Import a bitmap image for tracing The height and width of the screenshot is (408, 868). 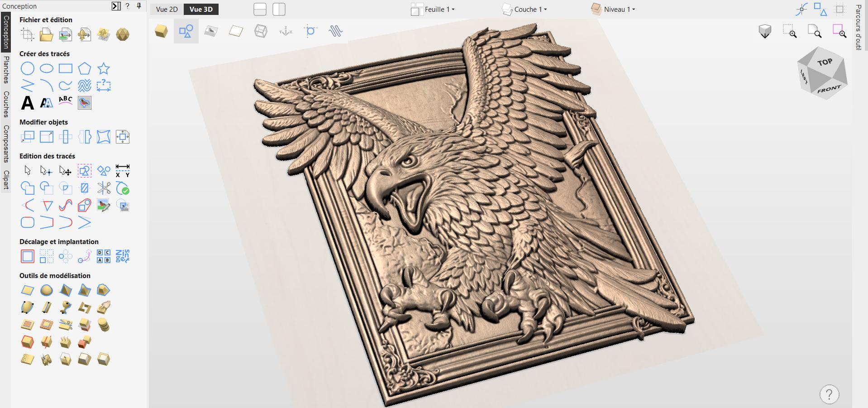click(x=66, y=34)
